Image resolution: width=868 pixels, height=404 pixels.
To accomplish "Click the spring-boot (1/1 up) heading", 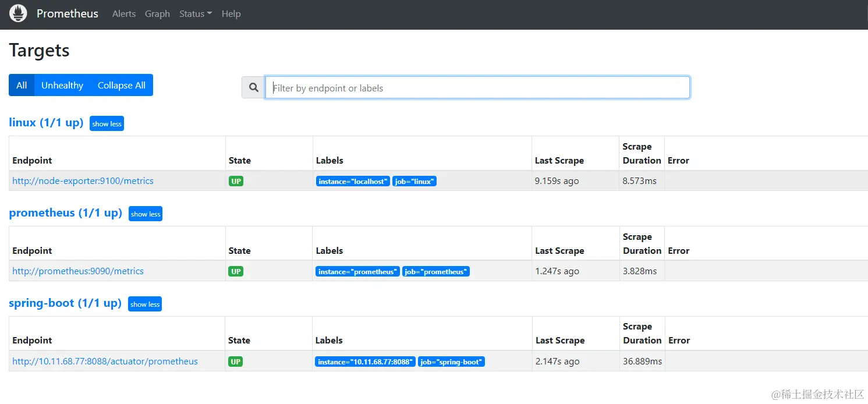I will pyautogui.click(x=65, y=303).
